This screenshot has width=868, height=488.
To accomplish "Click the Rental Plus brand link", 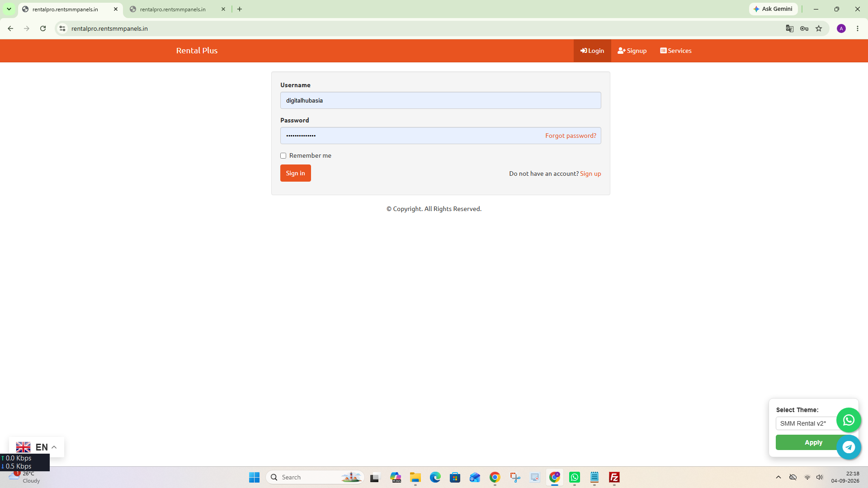I will click(x=197, y=51).
